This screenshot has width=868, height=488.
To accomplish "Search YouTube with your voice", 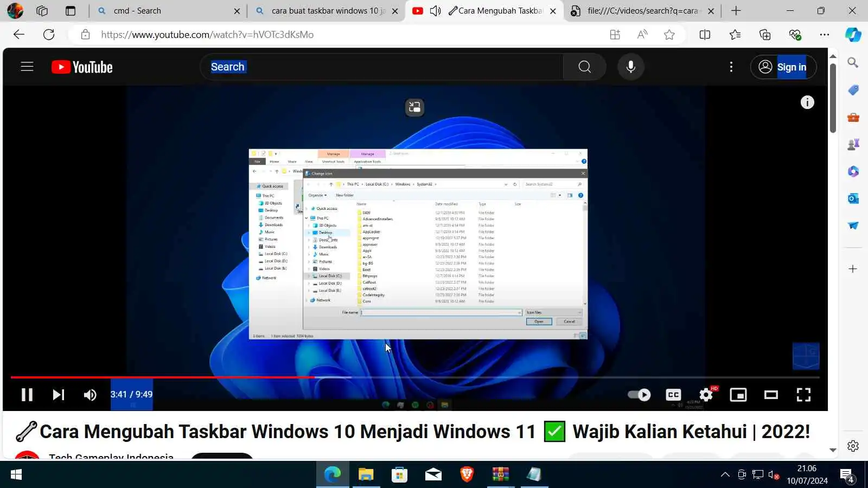I will 631,67.
